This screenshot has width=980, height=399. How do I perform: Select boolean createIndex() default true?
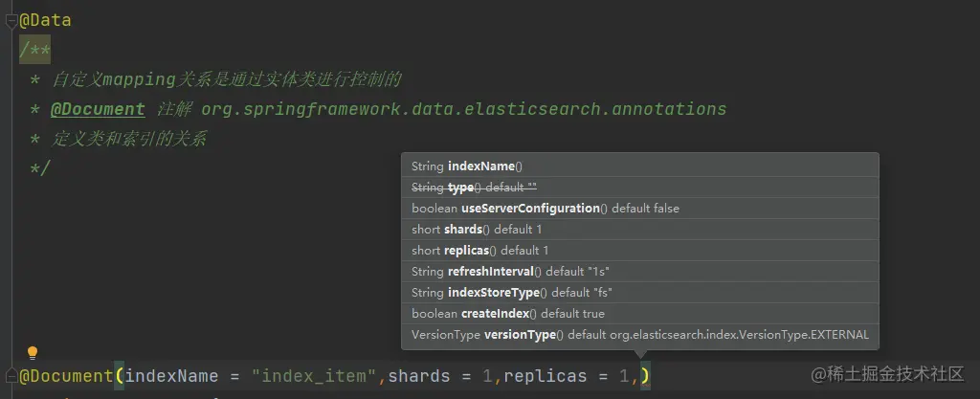point(640,314)
